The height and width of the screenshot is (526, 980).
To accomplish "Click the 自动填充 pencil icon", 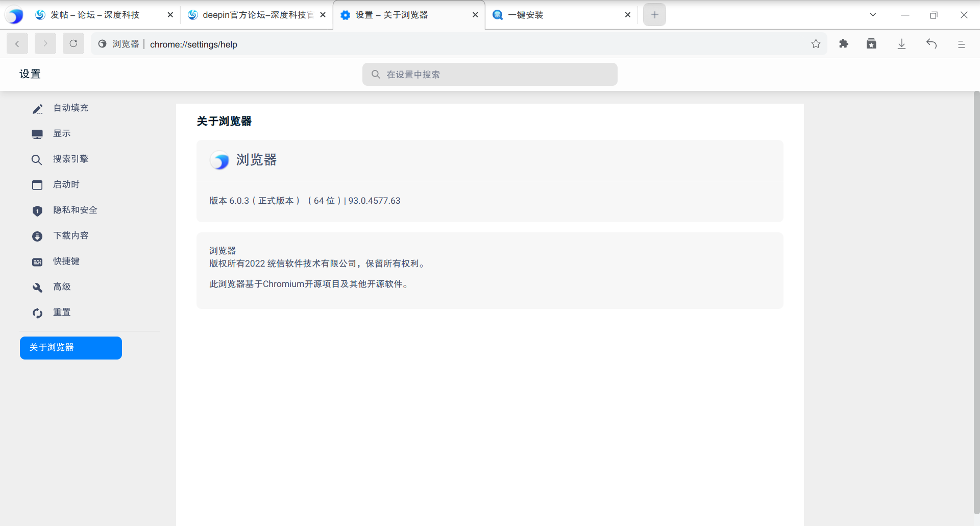I will click(37, 109).
